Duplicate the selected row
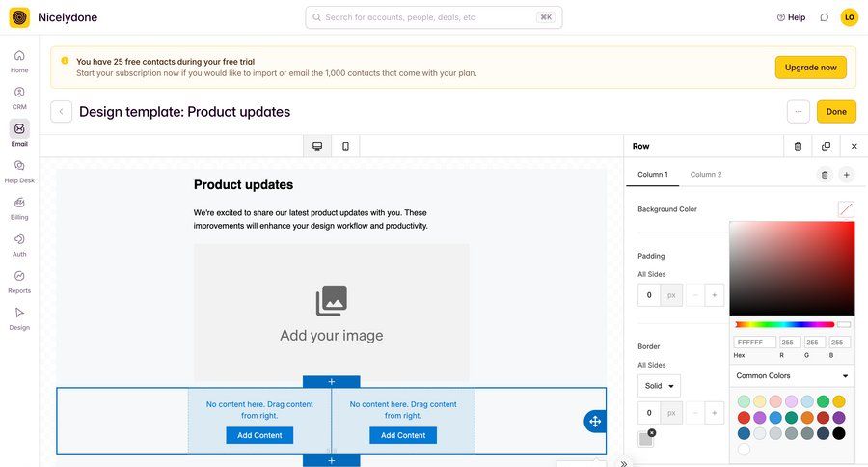This screenshot has width=868, height=467. [826, 146]
